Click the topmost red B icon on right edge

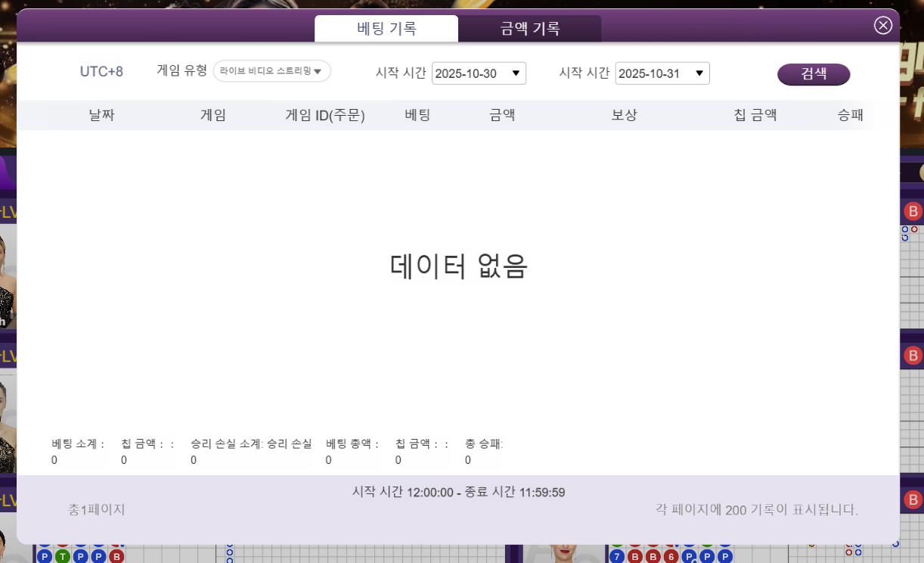[913, 211]
